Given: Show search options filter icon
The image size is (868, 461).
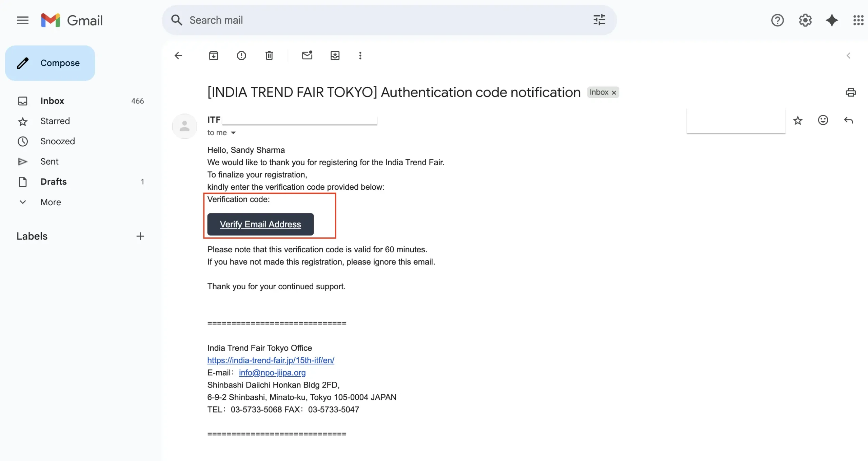Looking at the screenshot, I should pos(599,20).
